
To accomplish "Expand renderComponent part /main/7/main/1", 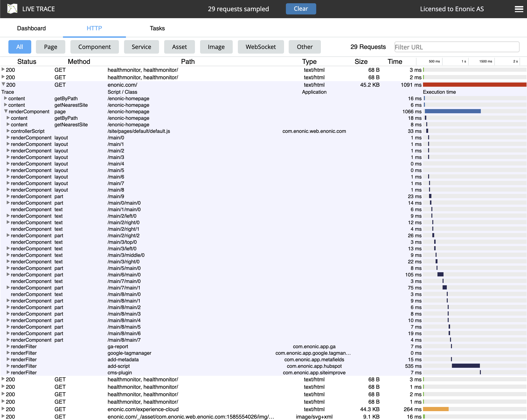I will click(8, 287).
